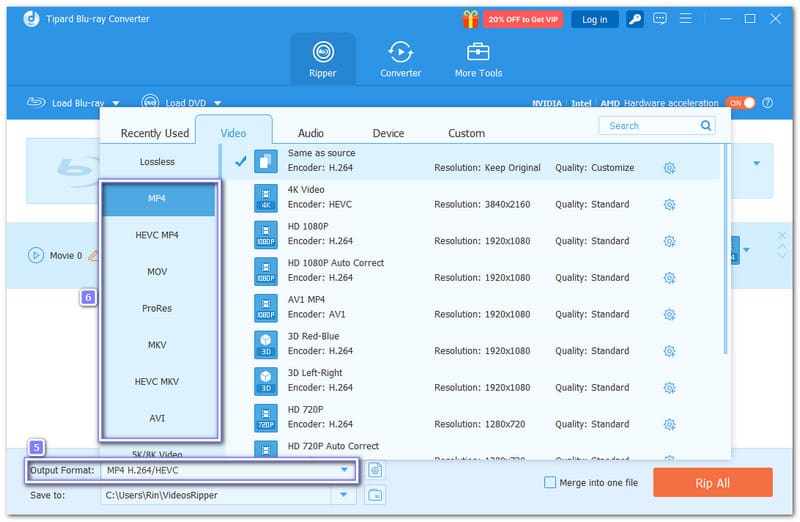Viewport: 800px width, 522px height.
Task: Open settings gear for HD 1080P Auto Correct
Action: (x=669, y=278)
